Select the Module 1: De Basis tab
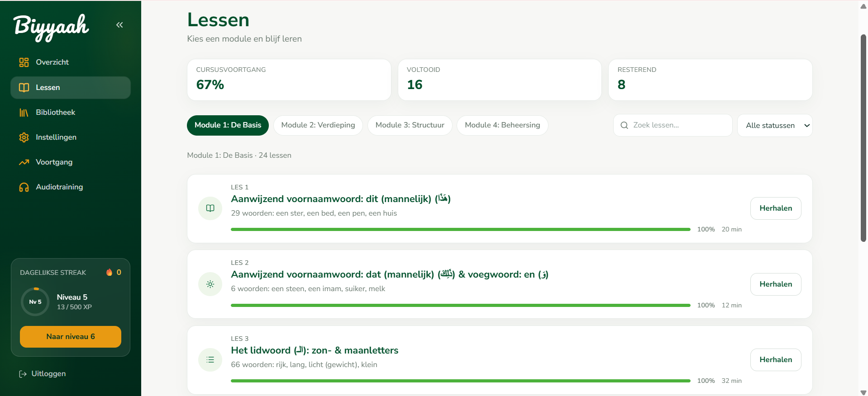 (x=228, y=125)
